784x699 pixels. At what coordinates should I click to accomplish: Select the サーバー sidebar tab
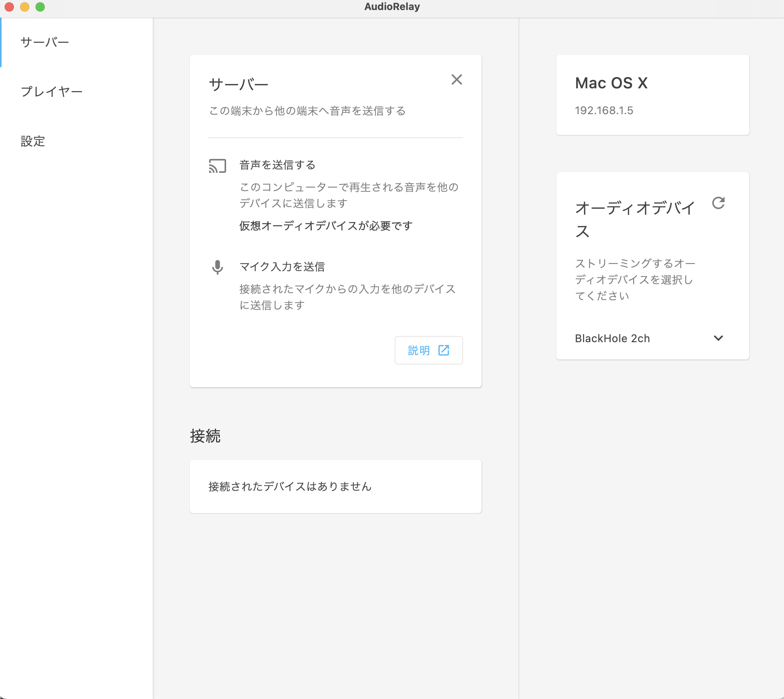click(x=45, y=42)
